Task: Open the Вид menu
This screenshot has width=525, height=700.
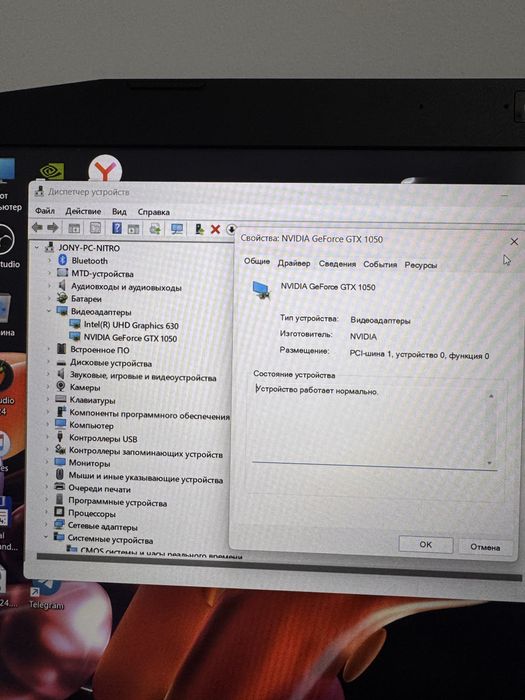Action: tap(119, 212)
